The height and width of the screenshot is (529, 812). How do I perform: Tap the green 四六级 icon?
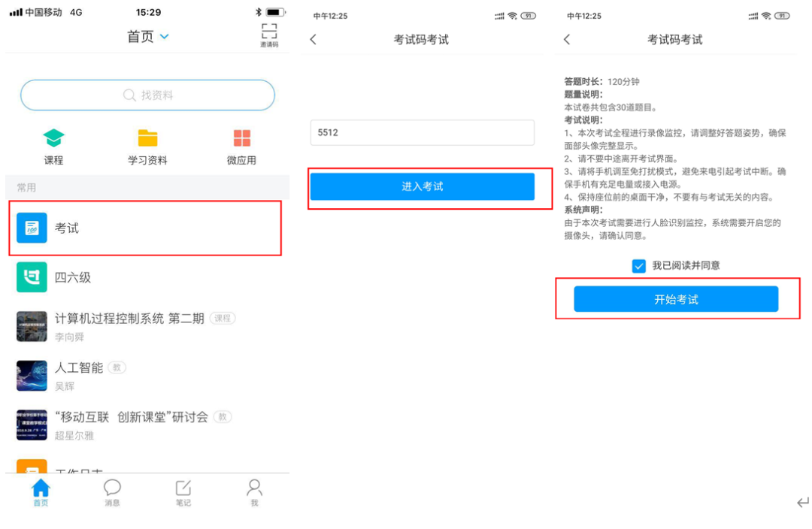coord(32,277)
